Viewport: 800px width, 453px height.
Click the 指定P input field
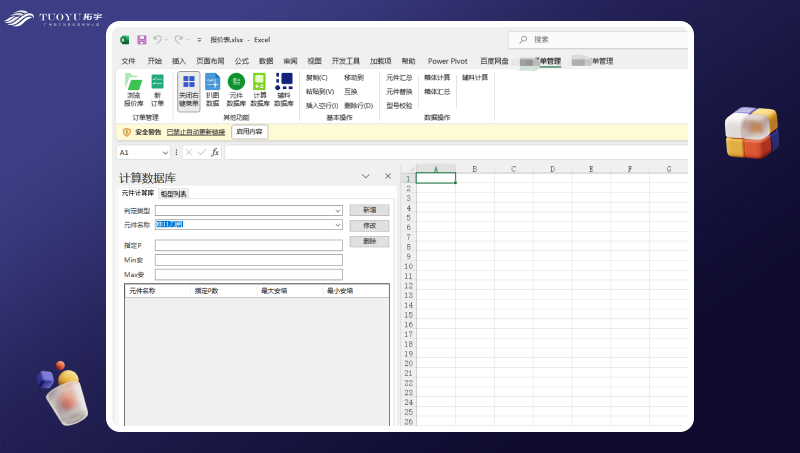click(248, 245)
